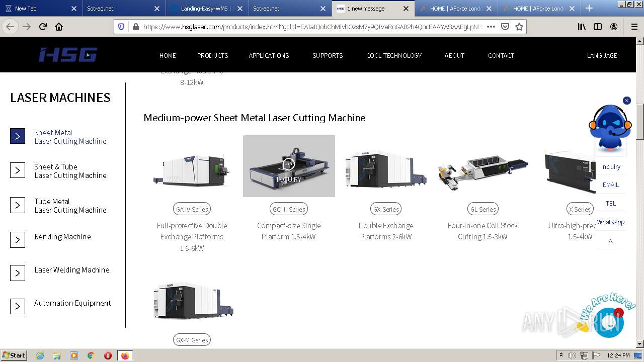Viewport: 644px width, 362px height.
Task: Toggle the sidebar view icon
Action: tap(598, 27)
